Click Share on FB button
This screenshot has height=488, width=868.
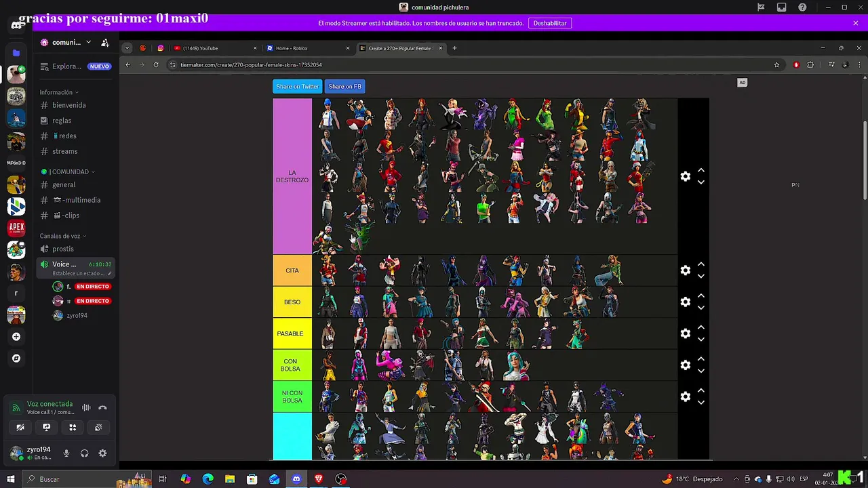click(344, 86)
